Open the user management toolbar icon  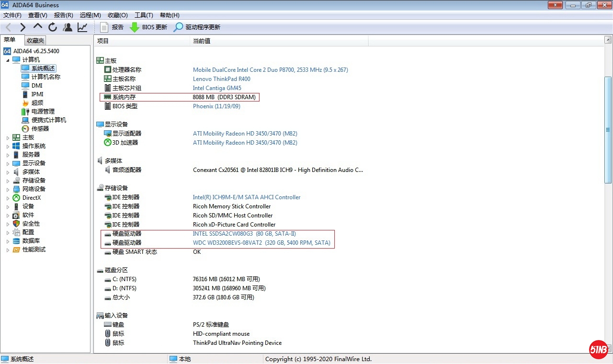pos(68,27)
